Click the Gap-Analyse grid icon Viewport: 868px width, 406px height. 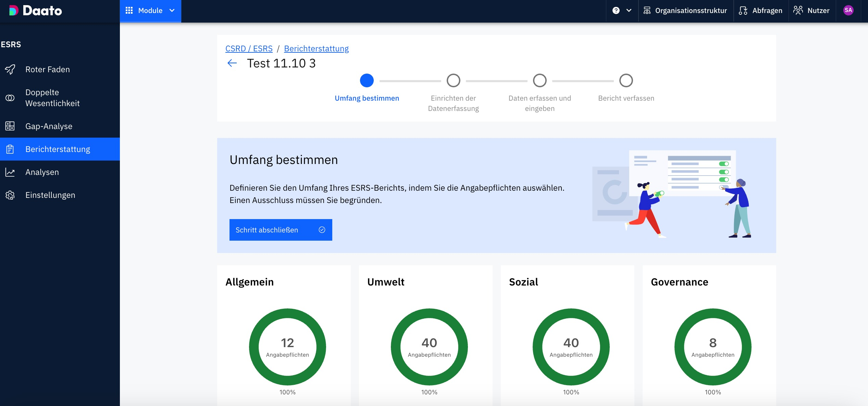pyautogui.click(x=10, y=126)
